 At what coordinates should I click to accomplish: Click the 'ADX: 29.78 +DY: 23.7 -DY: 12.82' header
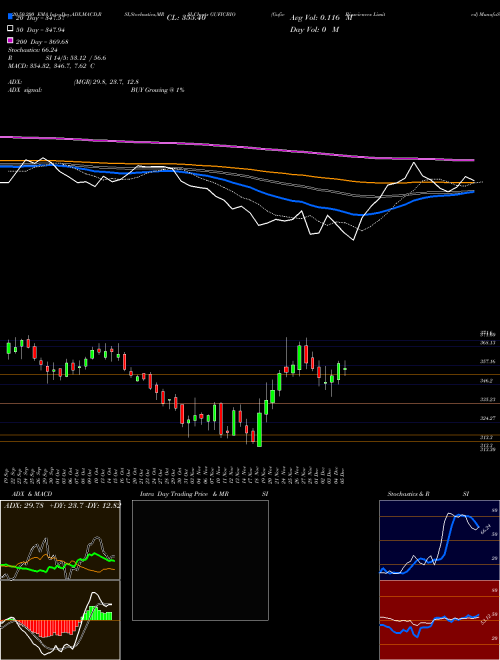[62, 506]
